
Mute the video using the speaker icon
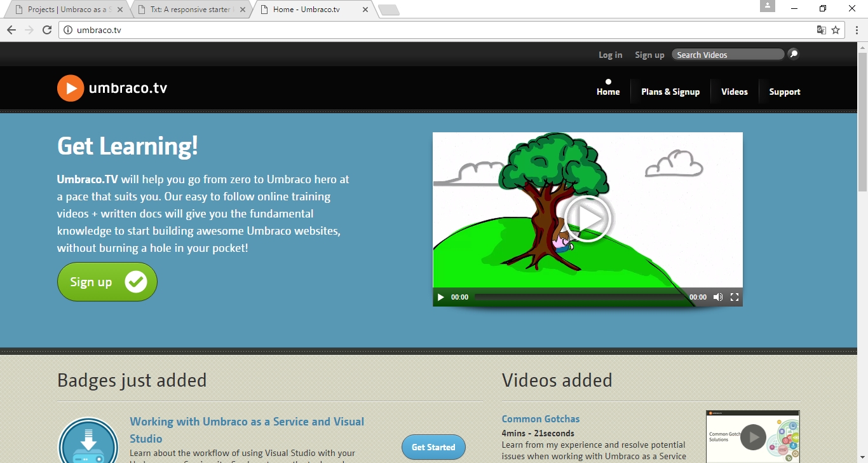point(718,297)
